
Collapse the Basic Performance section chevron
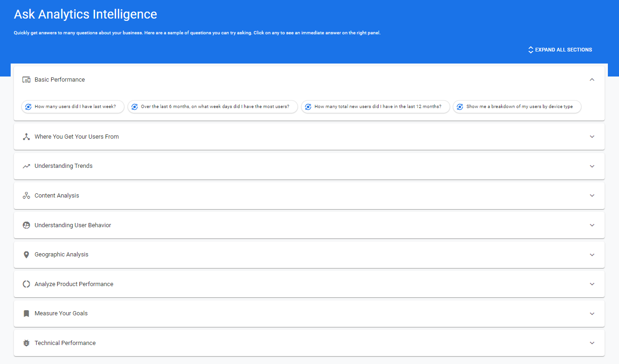(x=592, y=80)
